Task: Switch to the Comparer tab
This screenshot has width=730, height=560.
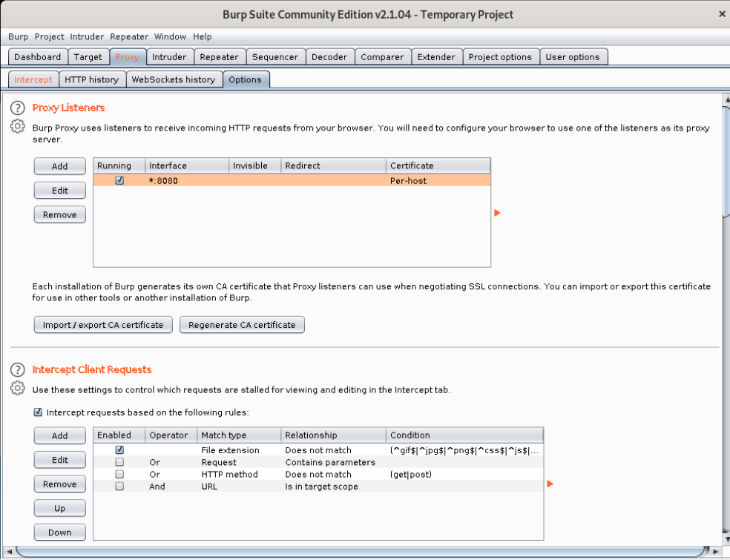Action: point(382,57)
